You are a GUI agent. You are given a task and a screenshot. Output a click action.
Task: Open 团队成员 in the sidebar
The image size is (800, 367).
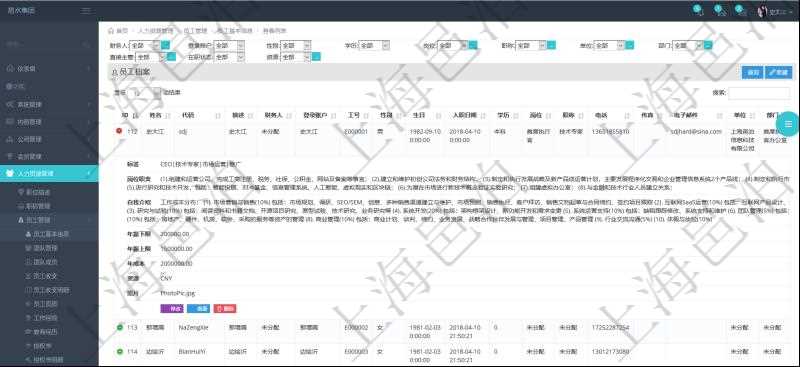46,262
